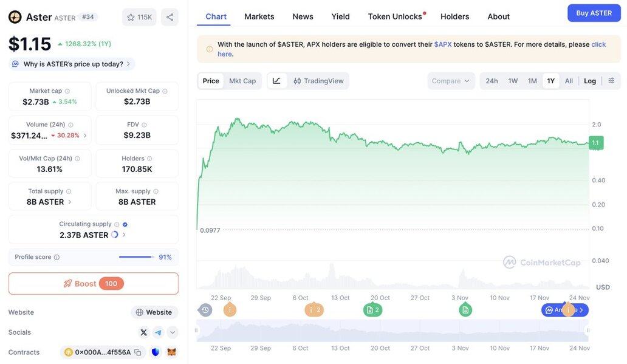Open the Token Unlocks tab
Screen dimensions: 627x364
(395, 16)
